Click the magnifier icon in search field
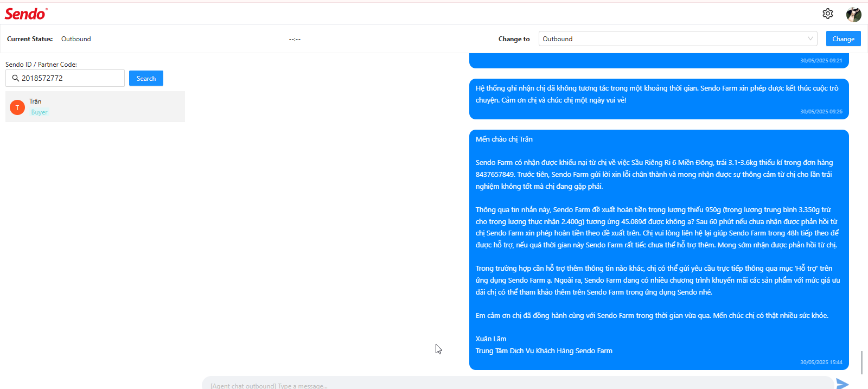Screen dimensions: 868x389 click(16, 78)
